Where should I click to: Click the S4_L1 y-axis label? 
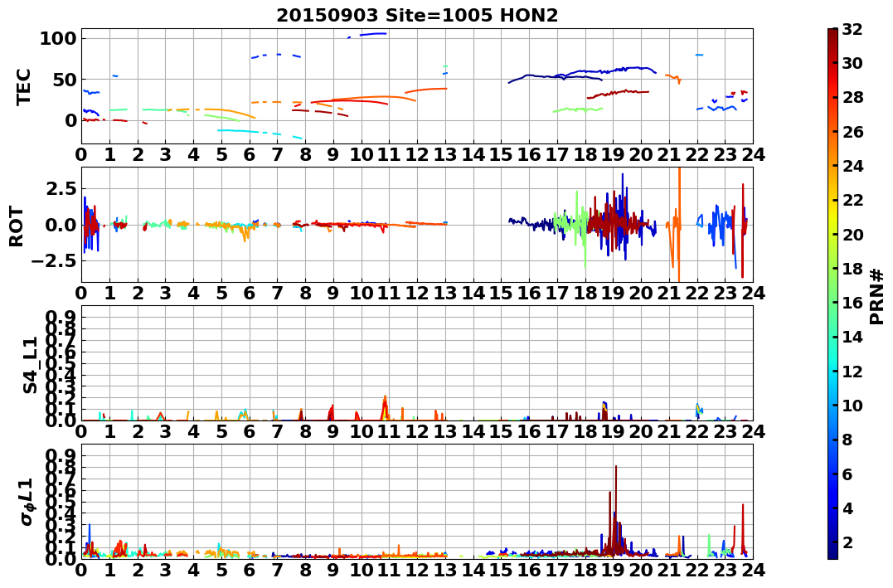point(30,365)
